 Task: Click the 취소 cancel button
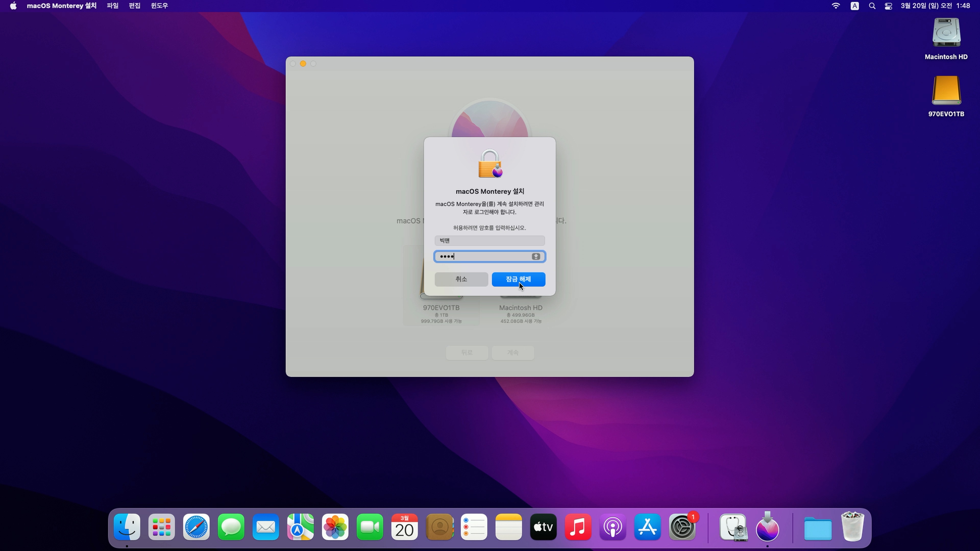pos(461,279)
